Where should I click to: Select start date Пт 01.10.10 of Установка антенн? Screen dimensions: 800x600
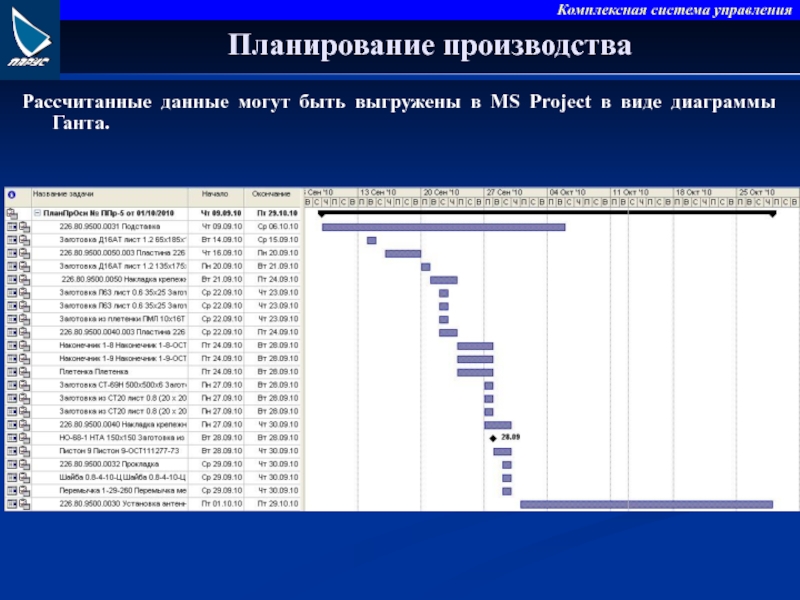coord(221,504)
